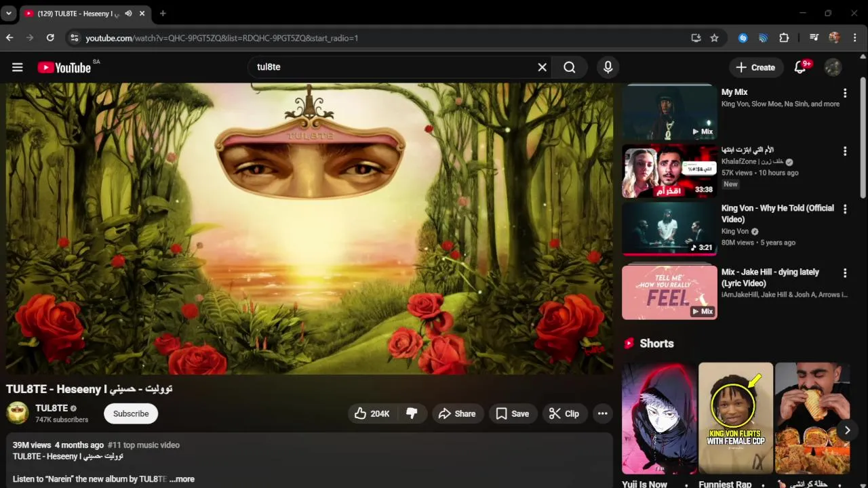Open Yuji Is Now short
The width and height of the screenshot is (868, 488).
pyautogui.click(x=659, y=418)
